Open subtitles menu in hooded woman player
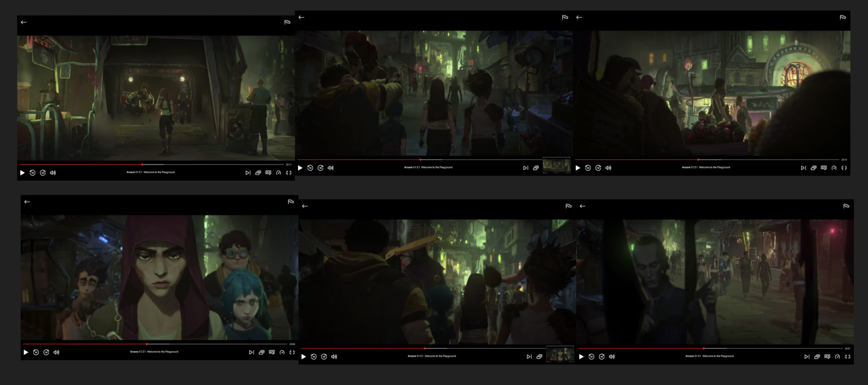The height and width of the screenshot is (385, 868). pos(272,352)
